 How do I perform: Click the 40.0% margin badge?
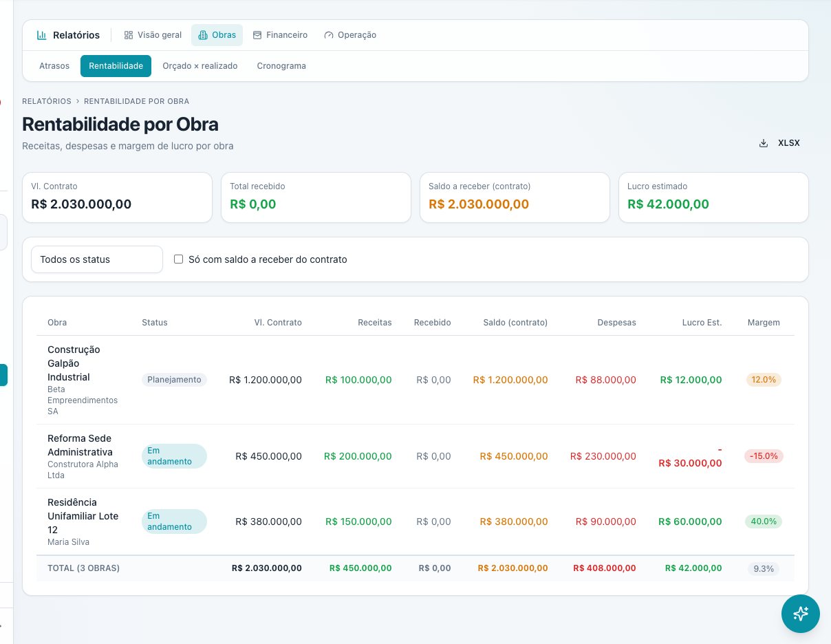764,522
